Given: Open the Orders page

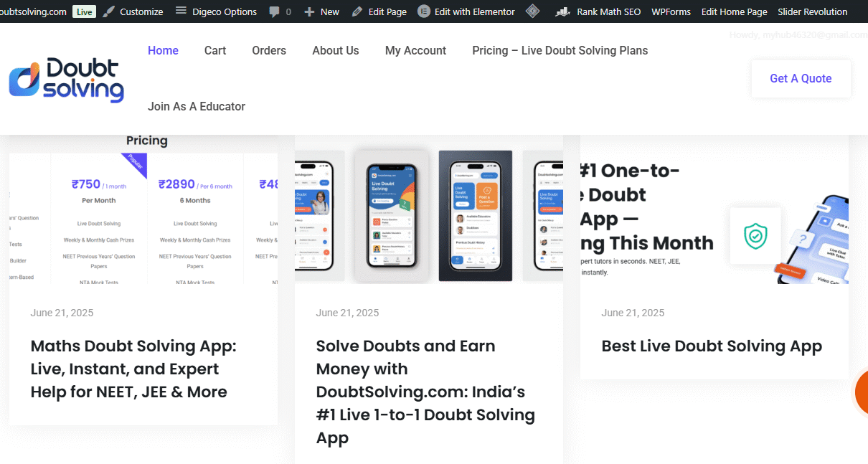Looking at the screenshot, I should 269,50.
